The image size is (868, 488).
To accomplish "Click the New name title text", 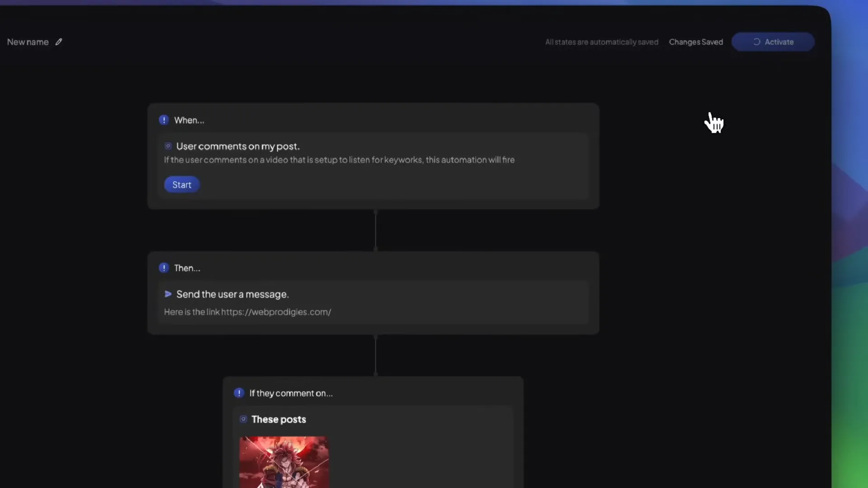I will click(28, 42).
